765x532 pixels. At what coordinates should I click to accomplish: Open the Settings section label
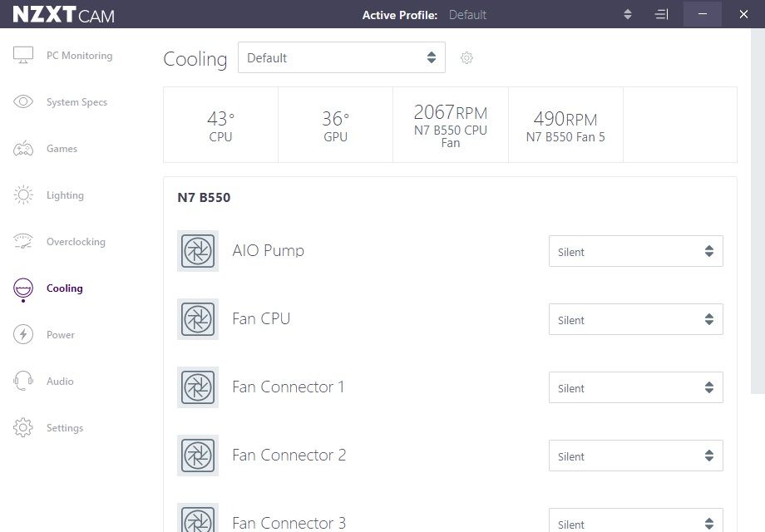[65, 428]
